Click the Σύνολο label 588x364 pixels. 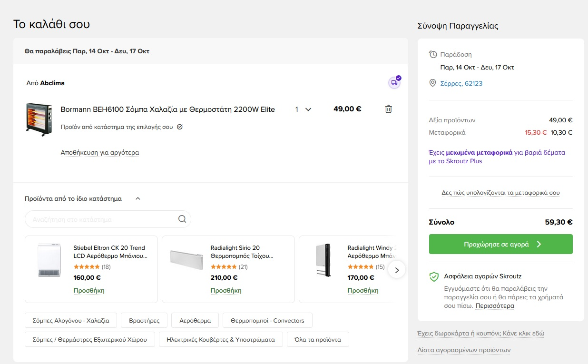[x=441, y=222]
